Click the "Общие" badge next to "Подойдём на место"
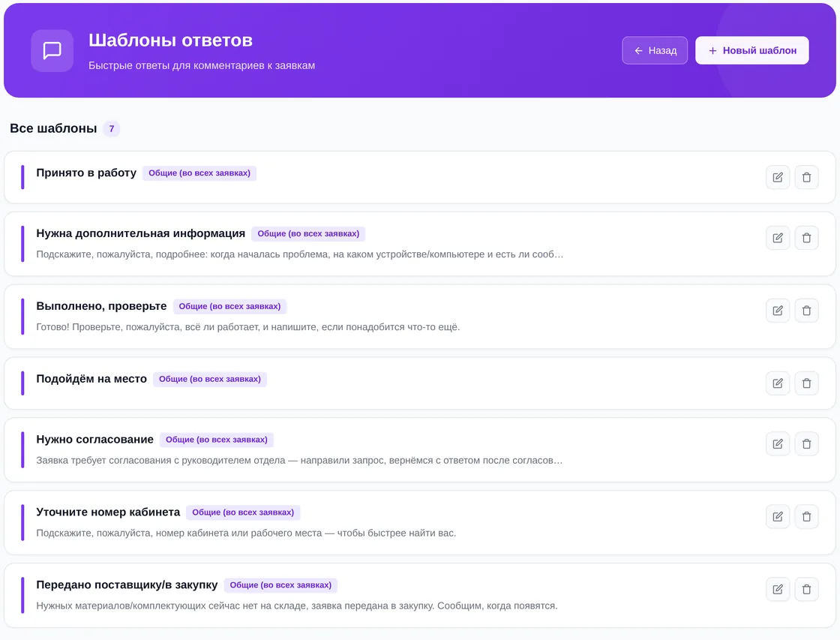This screenshot has width=840, height=640. (x=209, y=379)
